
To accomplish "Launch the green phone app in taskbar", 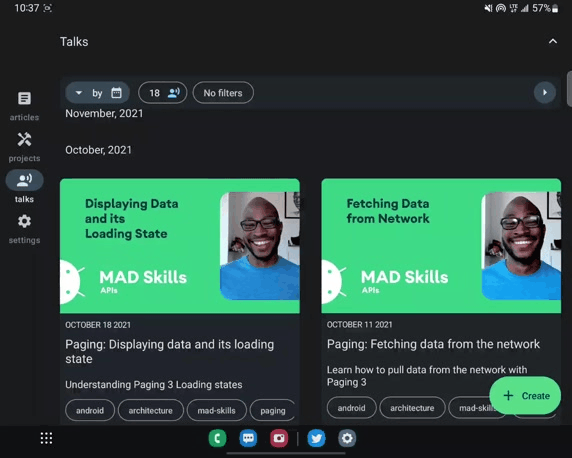I will point(217,438).
